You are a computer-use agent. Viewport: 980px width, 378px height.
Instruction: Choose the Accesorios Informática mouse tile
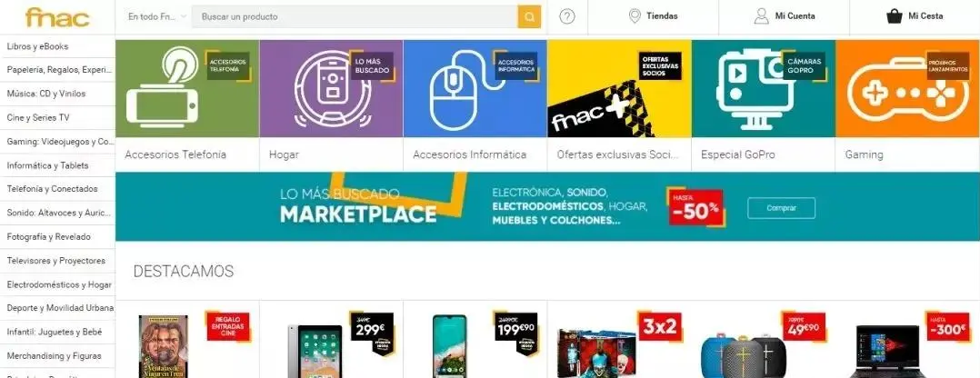[x=475, y=89]
